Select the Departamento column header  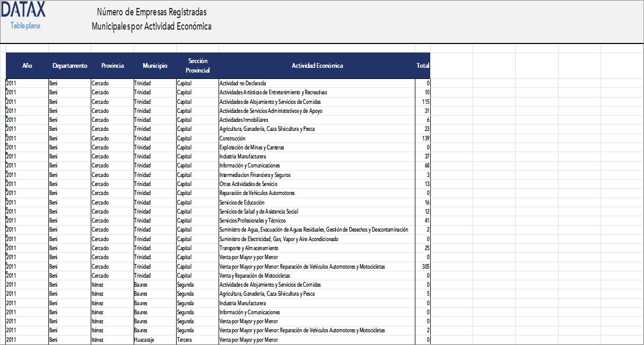click(70, 66)
